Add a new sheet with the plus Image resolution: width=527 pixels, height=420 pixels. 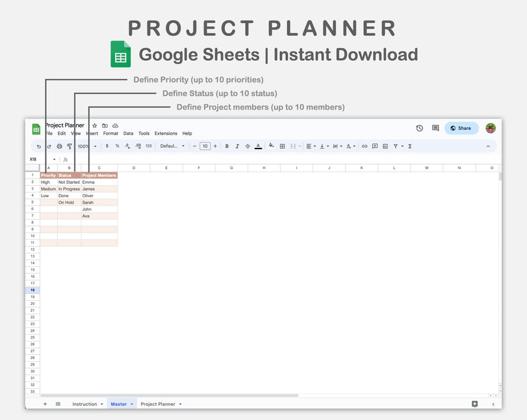(x=45, y=404)
